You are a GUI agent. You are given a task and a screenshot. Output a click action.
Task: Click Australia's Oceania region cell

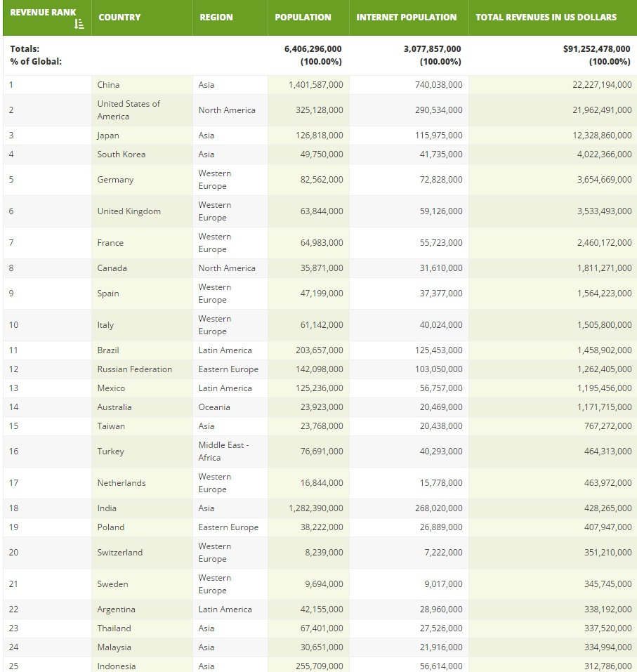[230, 407]
